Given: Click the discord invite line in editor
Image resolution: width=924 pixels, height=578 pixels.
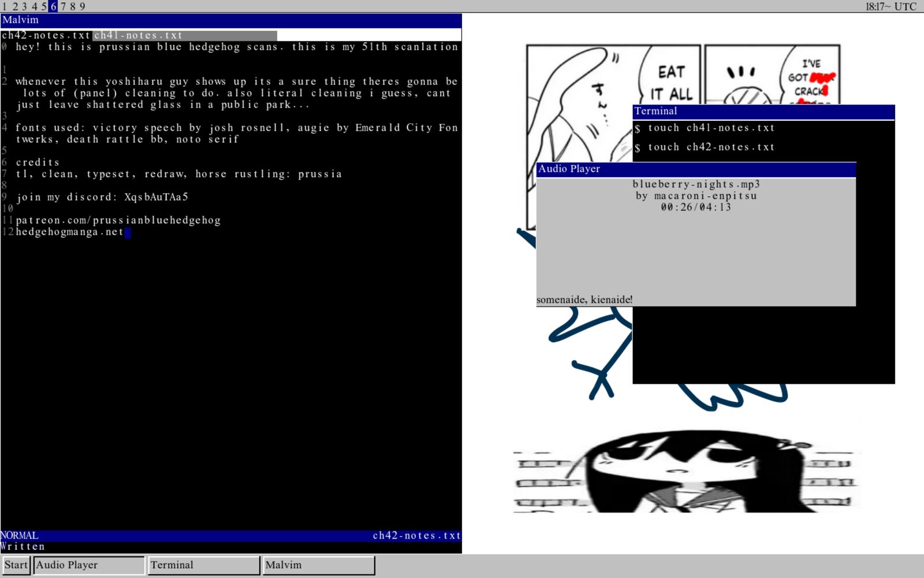Looking at the screenshot, I should pos(102,197).
